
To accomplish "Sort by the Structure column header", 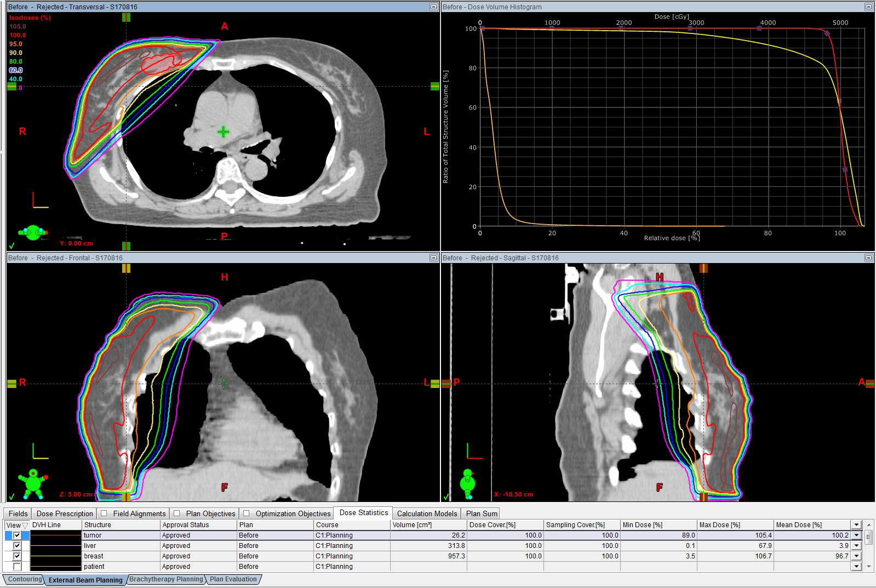I will pos(121,525).
